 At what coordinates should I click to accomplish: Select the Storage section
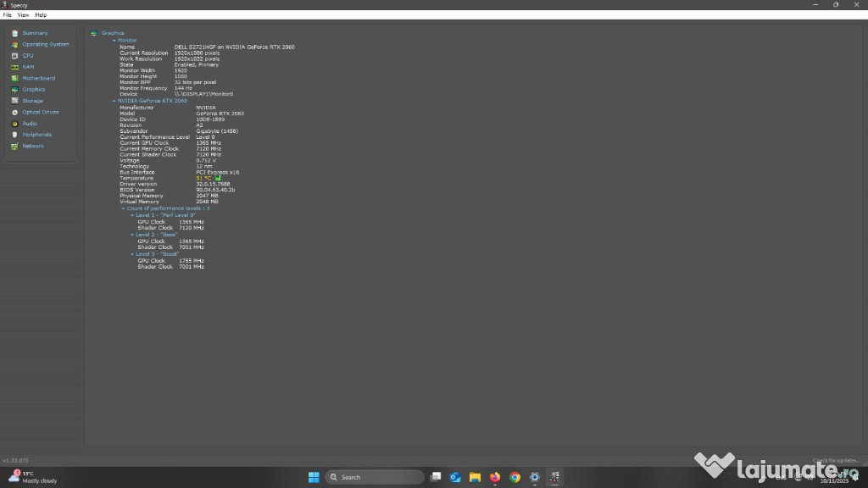(32, 101)
